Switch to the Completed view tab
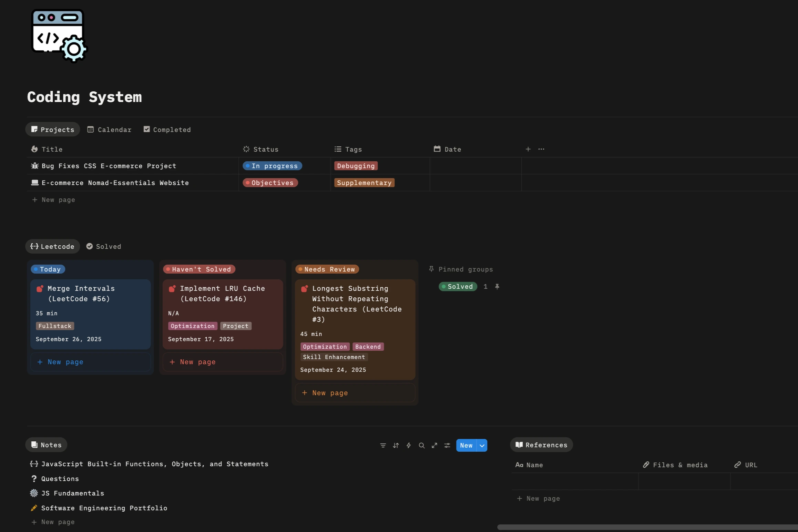798x532 pixels. (167, 129)
